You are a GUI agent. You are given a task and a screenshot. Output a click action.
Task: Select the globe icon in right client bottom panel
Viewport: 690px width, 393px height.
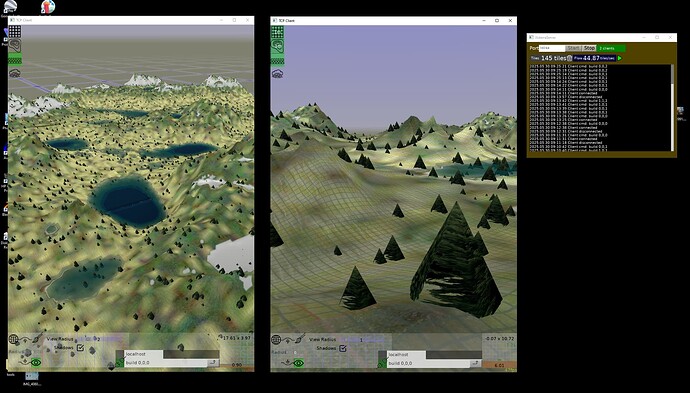[x=276, y=339]
